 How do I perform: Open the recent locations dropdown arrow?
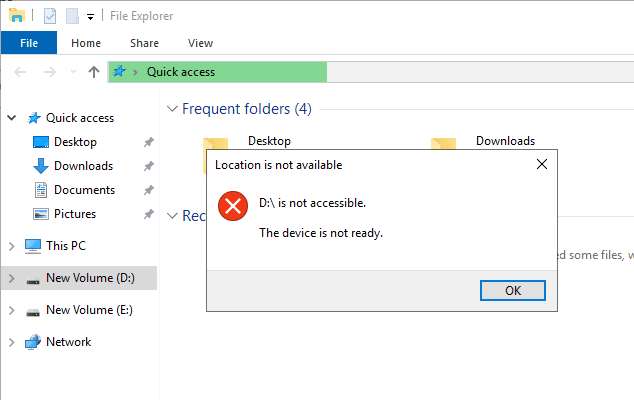(73, 72)
